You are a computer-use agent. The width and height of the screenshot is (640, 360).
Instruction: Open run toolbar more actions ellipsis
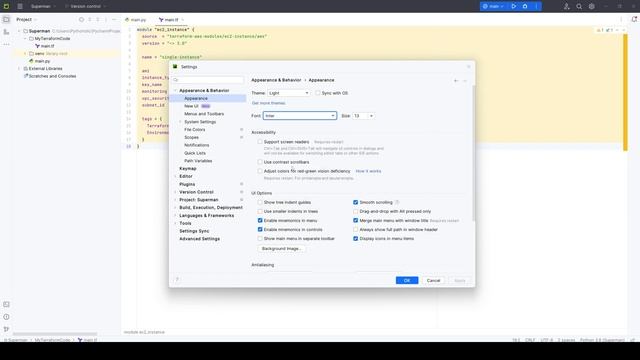point(536,6)
